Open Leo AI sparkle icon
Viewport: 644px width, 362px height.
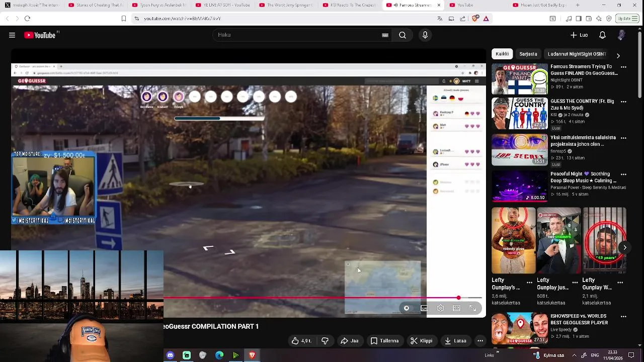coord(599,19)
